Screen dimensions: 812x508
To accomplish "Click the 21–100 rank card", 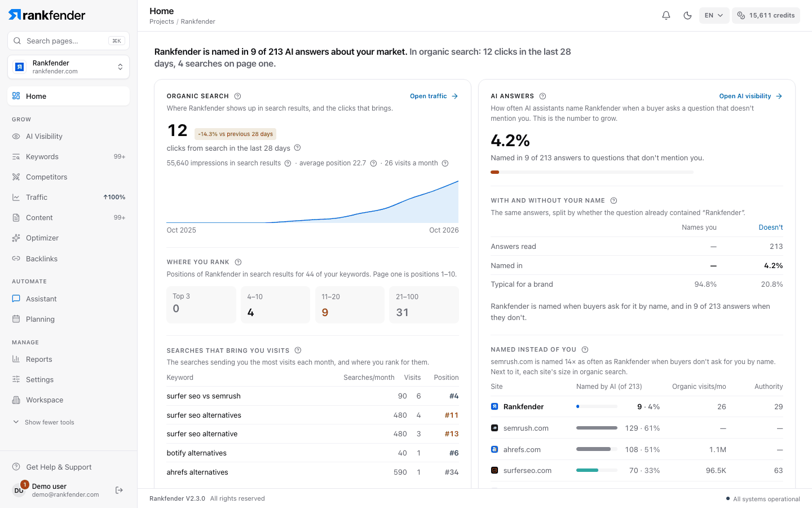I will coord(424,305).
